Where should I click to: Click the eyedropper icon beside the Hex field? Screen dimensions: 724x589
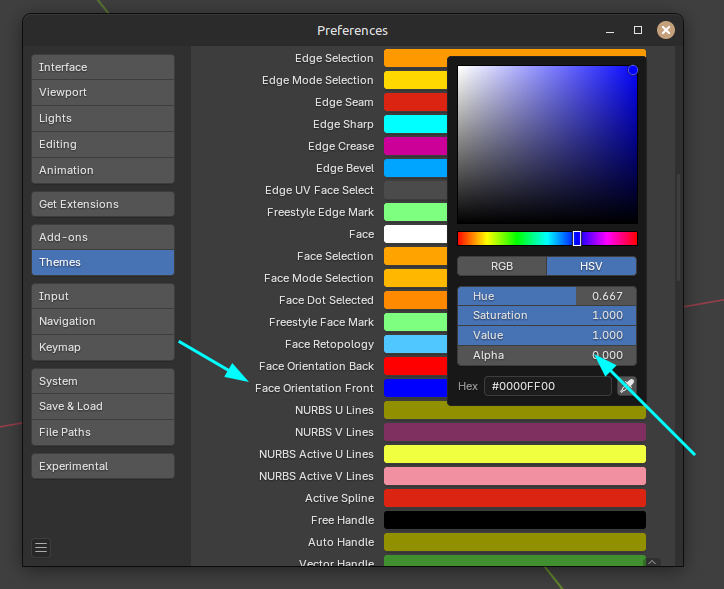click(x=627, y=386)
